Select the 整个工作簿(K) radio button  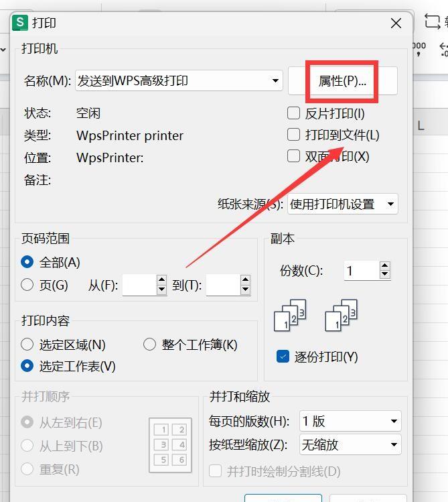pyautogui.click(x=149, y=344)
